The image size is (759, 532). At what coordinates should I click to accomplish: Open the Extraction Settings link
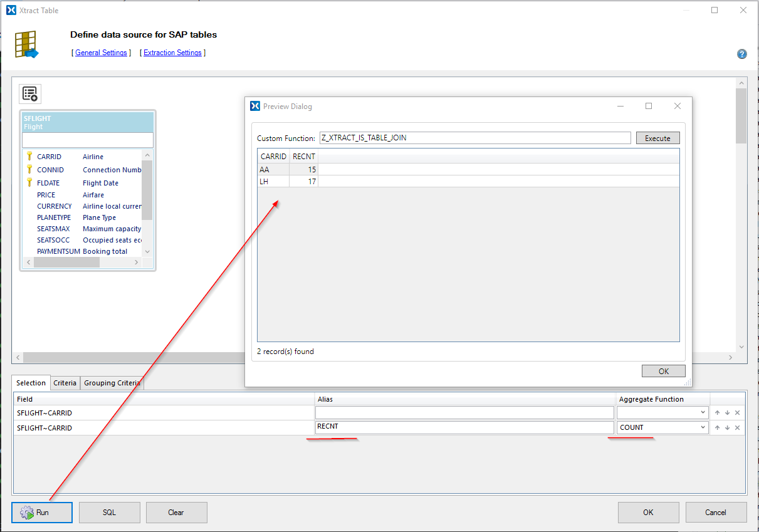[x=172, y=53]
